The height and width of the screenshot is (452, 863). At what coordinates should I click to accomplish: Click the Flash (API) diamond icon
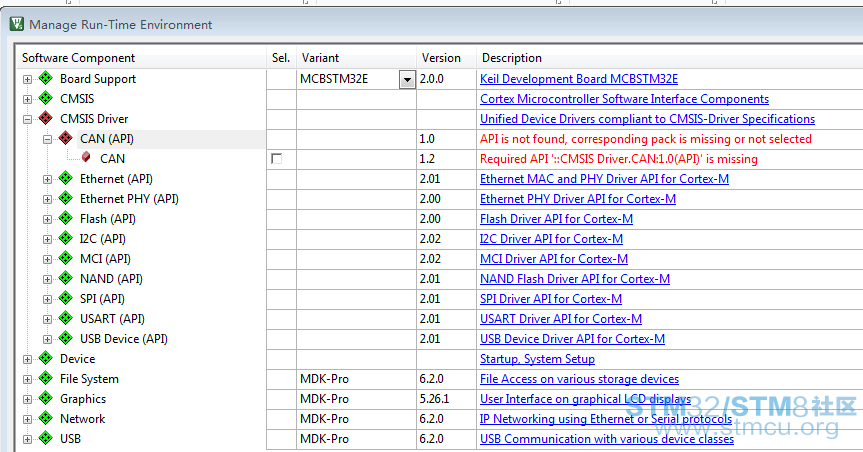point(65,219)
